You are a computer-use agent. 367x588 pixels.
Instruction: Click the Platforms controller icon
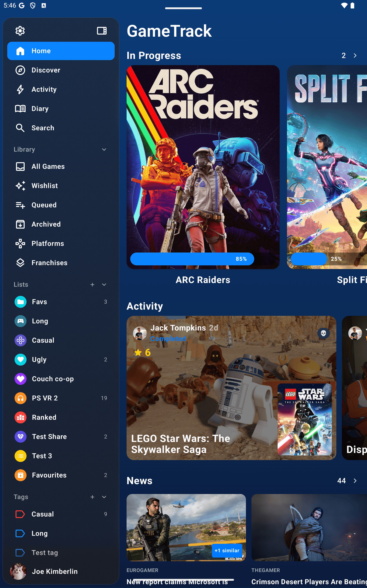(x=20, y=243)
